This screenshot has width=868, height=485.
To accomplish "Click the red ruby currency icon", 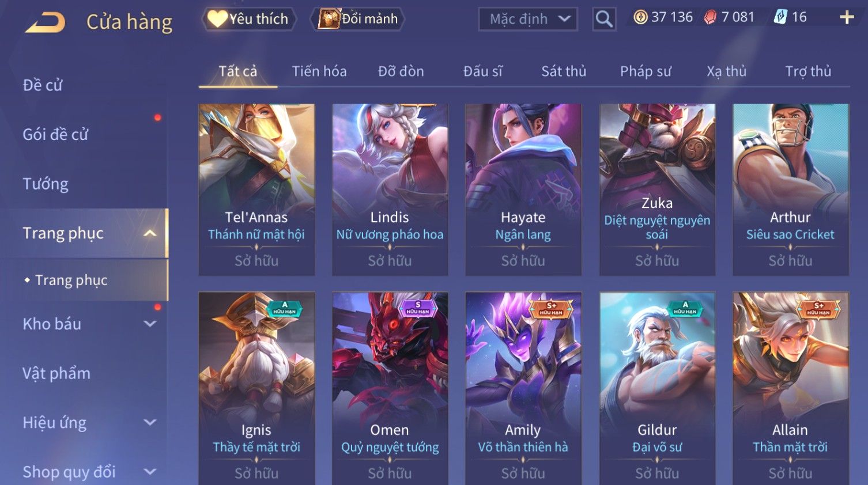I will 711,17.
